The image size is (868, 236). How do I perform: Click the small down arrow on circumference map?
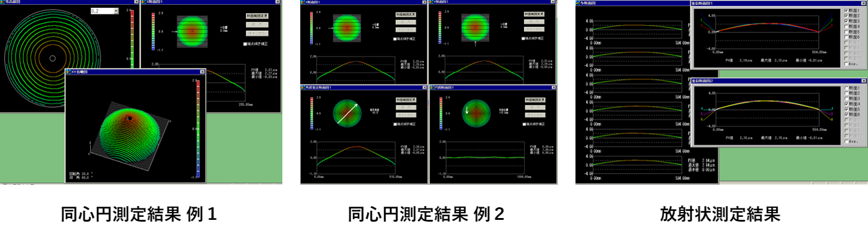pos(467,110)
